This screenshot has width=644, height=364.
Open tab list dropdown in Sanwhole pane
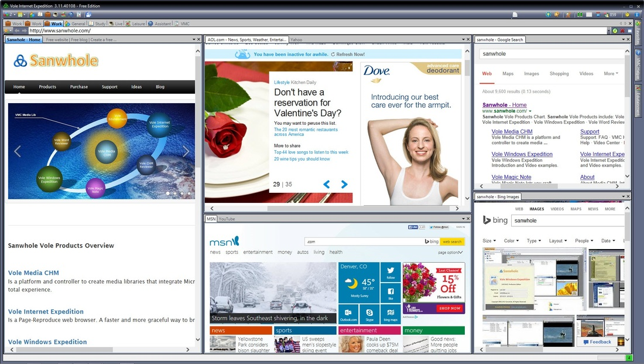[193, 39]
